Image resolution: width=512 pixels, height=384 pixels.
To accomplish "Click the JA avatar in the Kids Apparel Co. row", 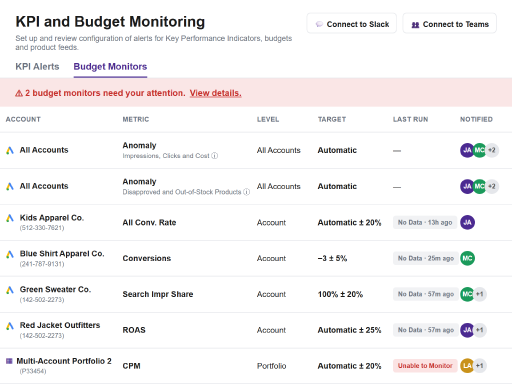I will [467, 222].
